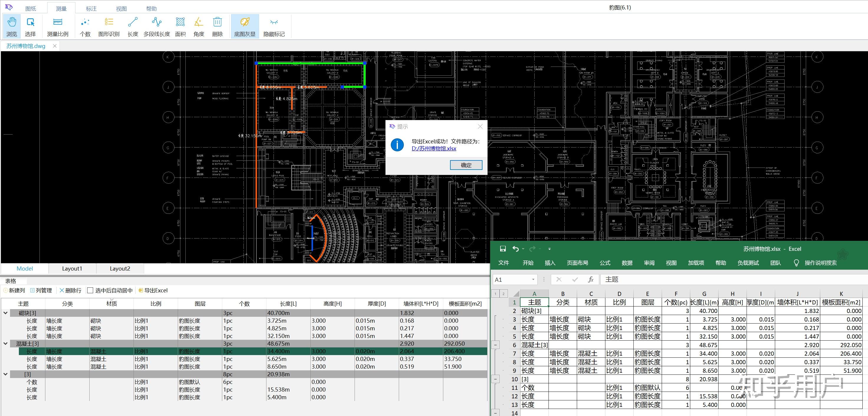Open the 测量比例 ruler tool
Screen dimensions: 868x416
[57, 26]
